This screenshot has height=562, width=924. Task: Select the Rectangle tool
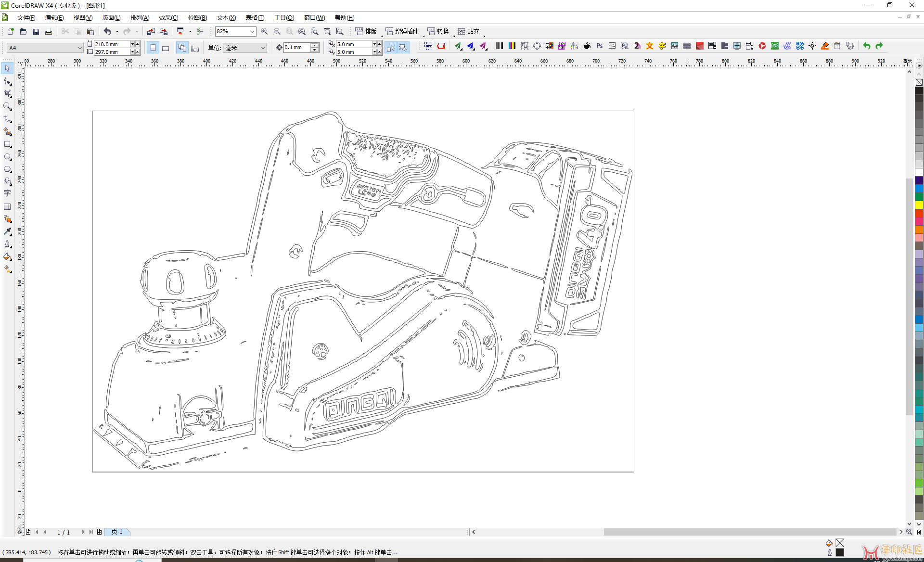(7, 144)
